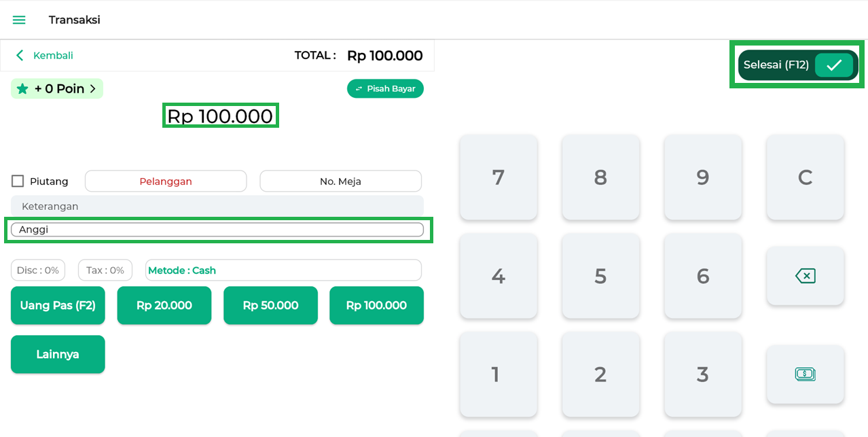The height and width of the screenshot is (437, 868).
Task: Open the Metode : Cash selector
Action: tap(283, 270)
